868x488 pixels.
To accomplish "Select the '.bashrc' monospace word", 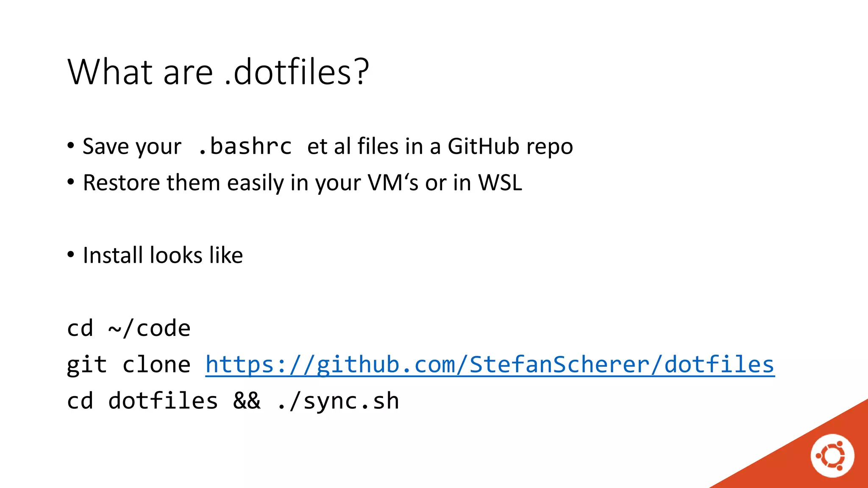I will click(x=245, y=146).
